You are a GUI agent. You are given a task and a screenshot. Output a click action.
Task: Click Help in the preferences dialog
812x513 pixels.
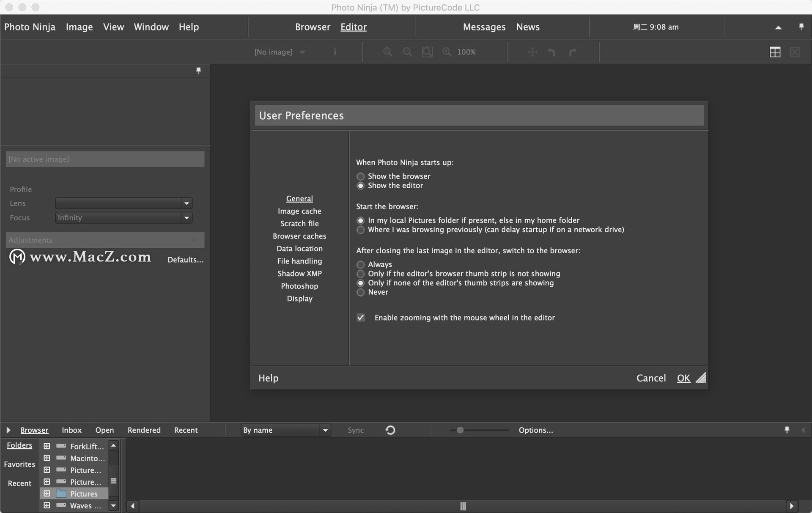point(268,378)
